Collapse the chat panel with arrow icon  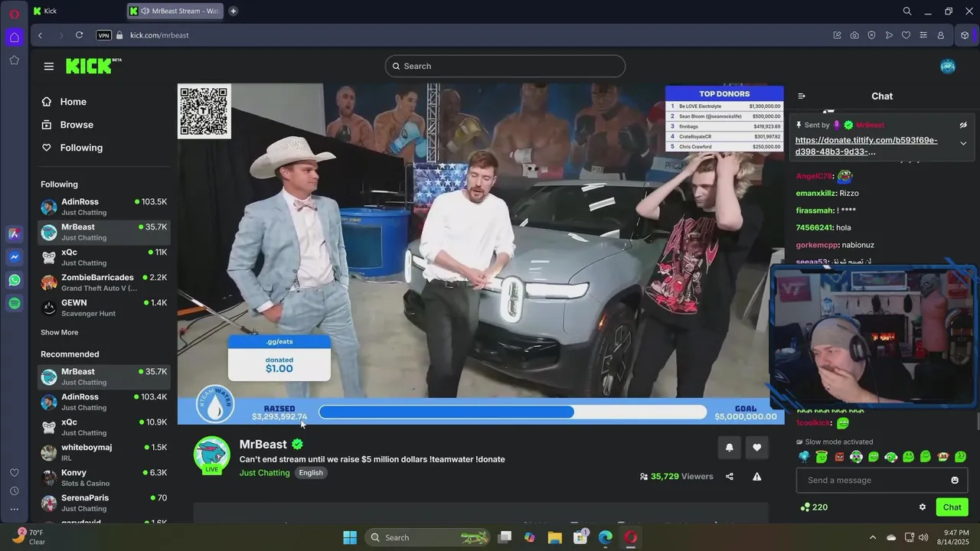click(802, 96)
